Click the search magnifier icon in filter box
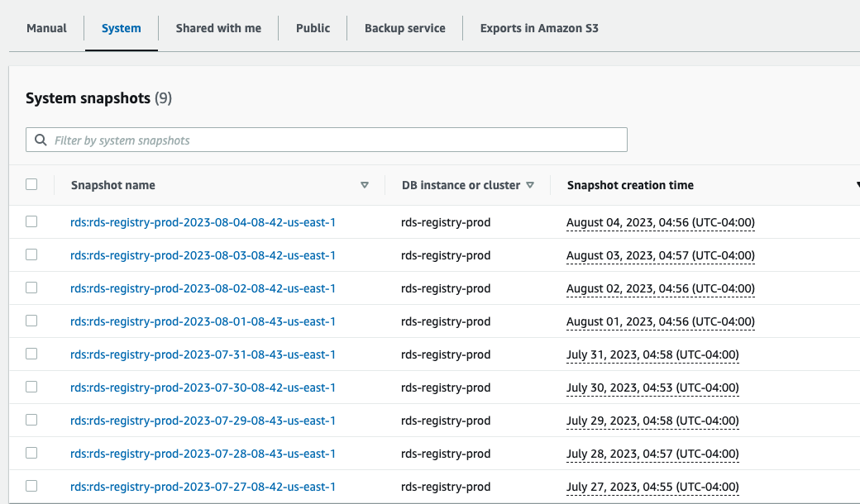This screenshot has height=504, width=860. click(41, 140)
